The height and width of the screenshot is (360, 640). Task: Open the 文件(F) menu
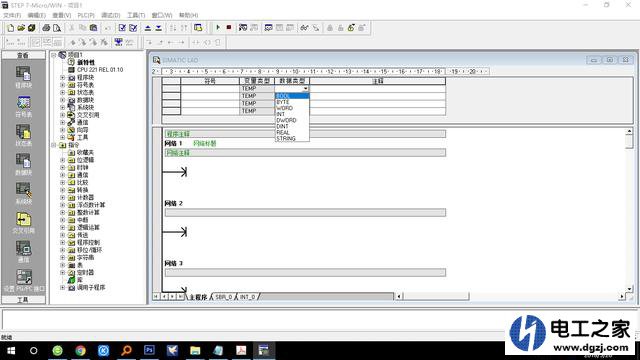pos(12,15)
